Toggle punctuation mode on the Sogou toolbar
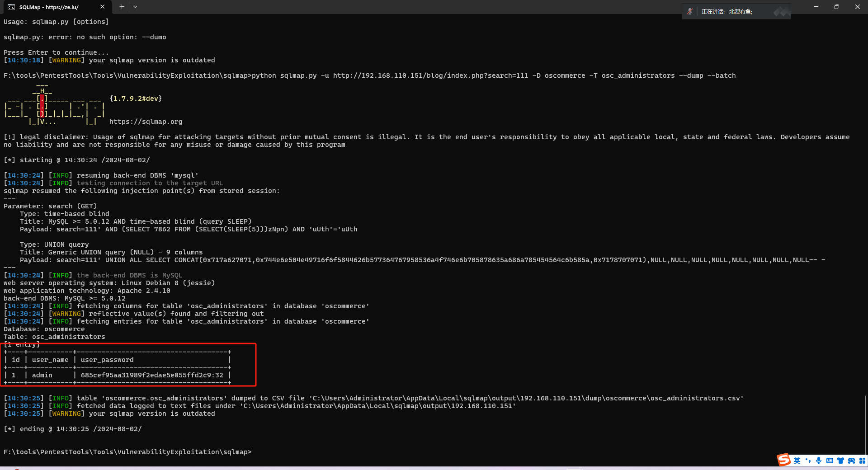868x470 pixels. pyautogui.click(x=808, y=461)
